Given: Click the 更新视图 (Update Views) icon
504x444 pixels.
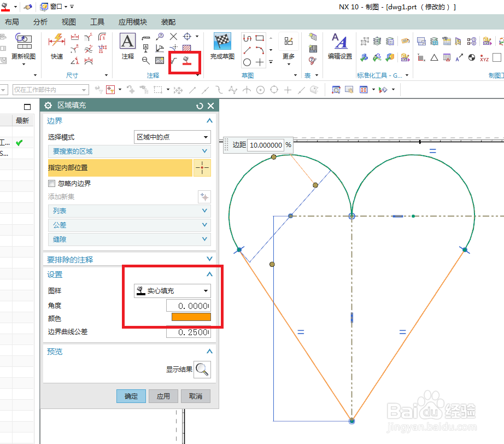Looking at the screenshot, I should 25,41.
